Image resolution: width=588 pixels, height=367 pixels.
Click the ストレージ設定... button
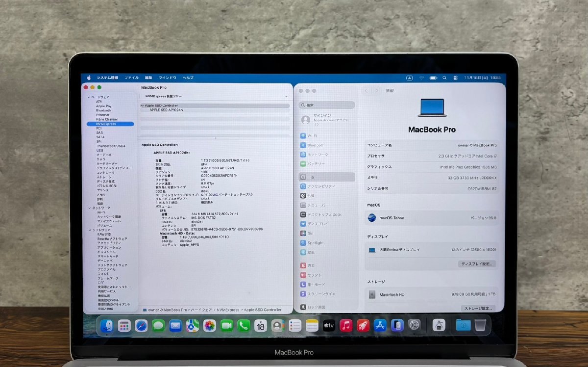click(478, 308)
